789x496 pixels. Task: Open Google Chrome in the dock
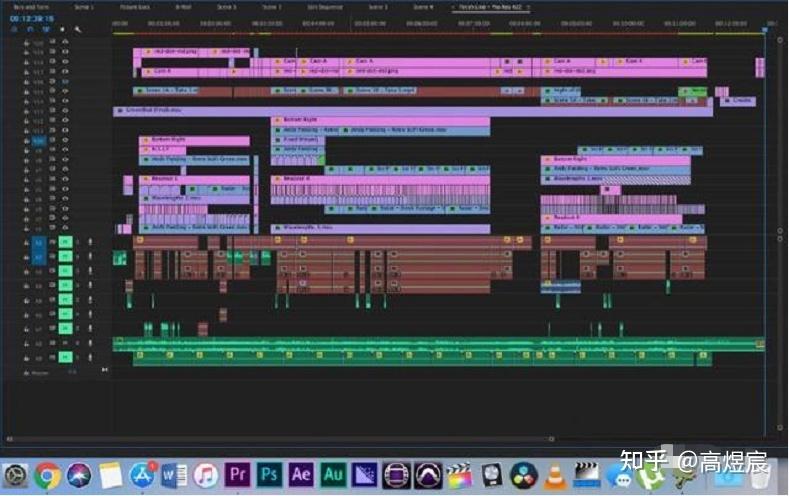point(47,476)
